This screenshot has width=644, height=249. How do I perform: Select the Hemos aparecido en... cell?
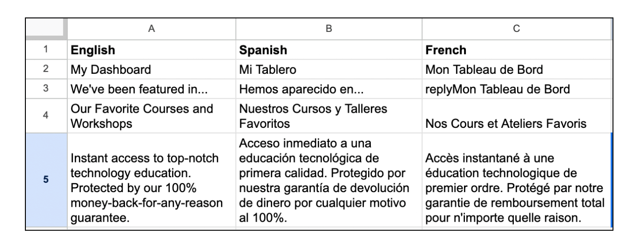tap(329, 89)
